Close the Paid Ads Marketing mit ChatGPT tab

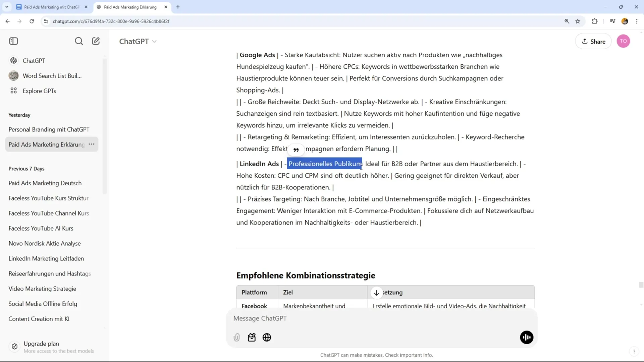click(86, 7)
